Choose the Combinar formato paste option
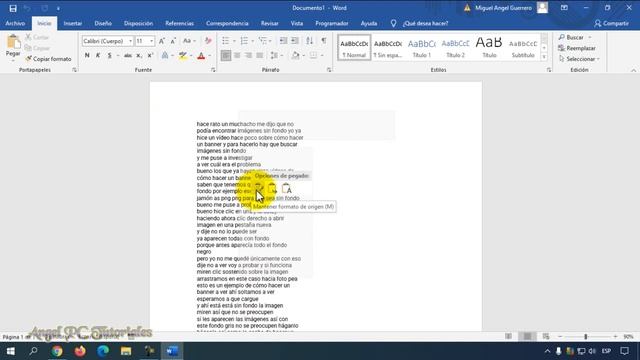 272,189
